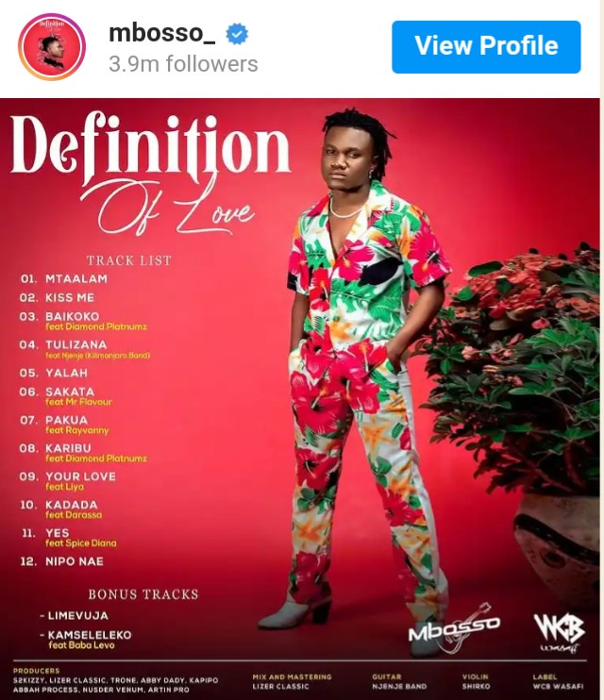604x700 pixels.
Task: Click the Mbosso guitar signature logo
Action: [x=454, y=626]
